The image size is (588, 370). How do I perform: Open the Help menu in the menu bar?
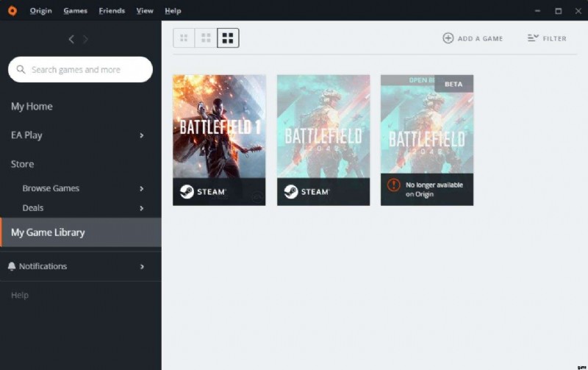point(173,11)
